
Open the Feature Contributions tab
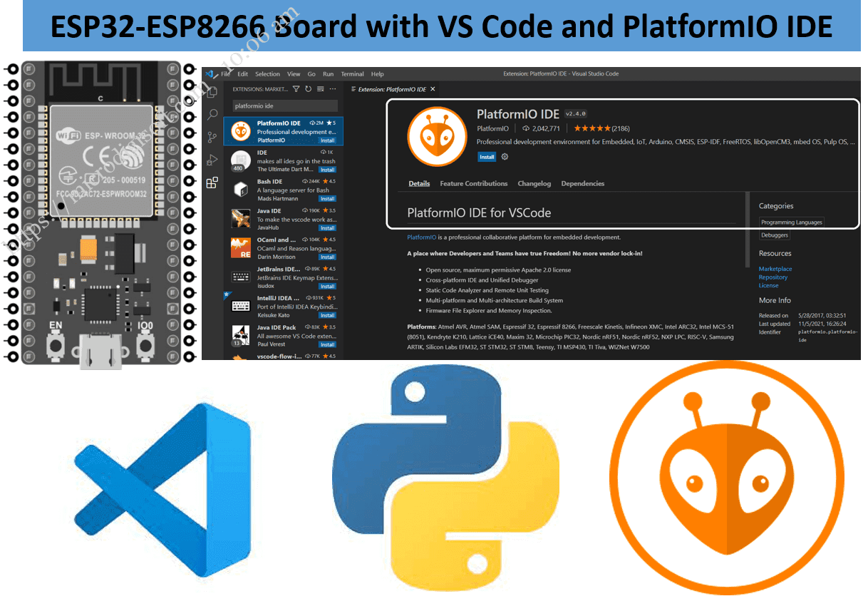473,183
